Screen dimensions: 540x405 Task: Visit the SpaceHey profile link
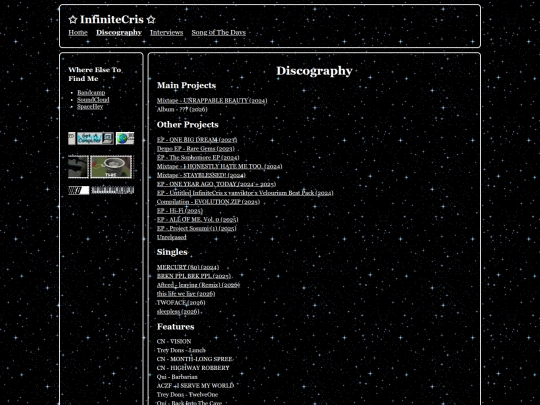[x=90, y=106]
